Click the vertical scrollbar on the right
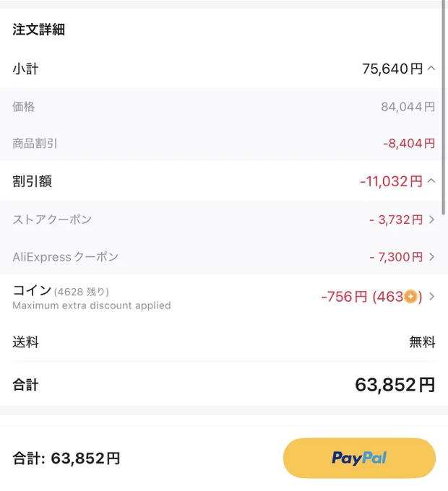This screenshot has width=448, height=491. click(443, 108)
